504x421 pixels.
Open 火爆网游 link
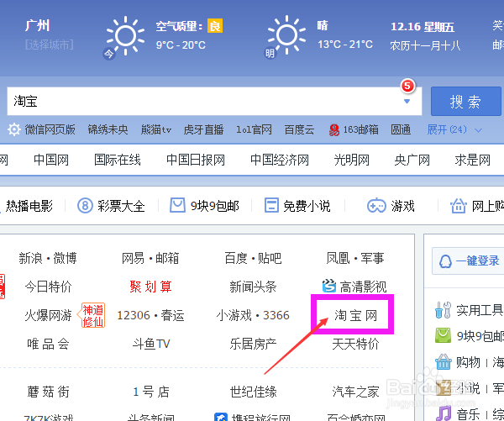pyautogui.click(x=48, y=315)
